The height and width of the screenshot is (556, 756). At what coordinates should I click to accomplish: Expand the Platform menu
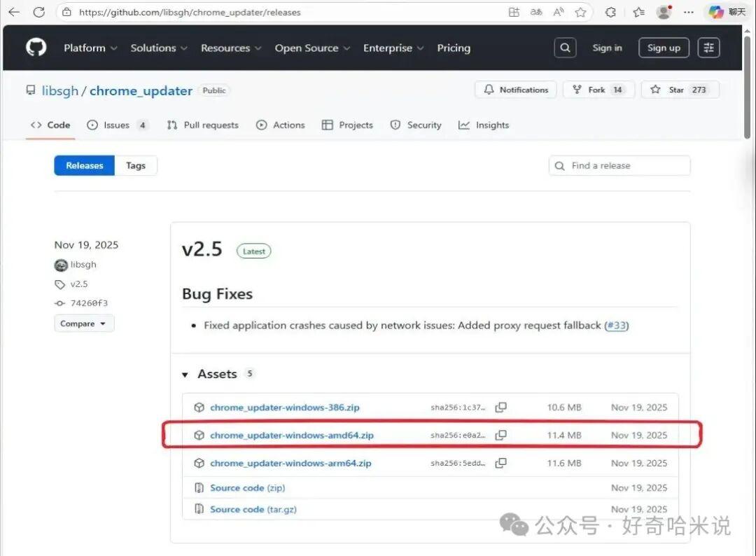90,48
